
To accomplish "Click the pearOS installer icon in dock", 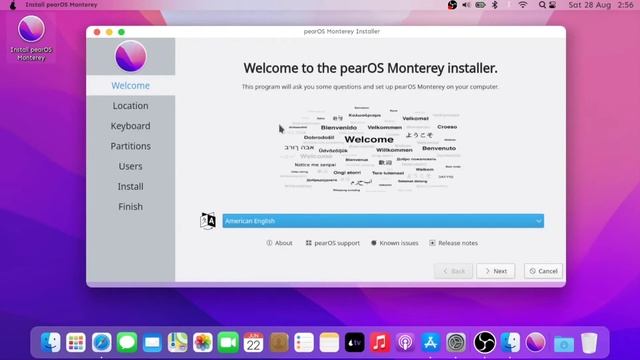I will tap(536, 342).
